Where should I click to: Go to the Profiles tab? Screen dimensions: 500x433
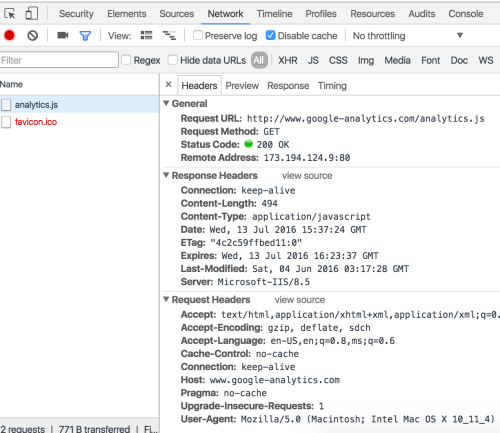(x=321, y=14)
